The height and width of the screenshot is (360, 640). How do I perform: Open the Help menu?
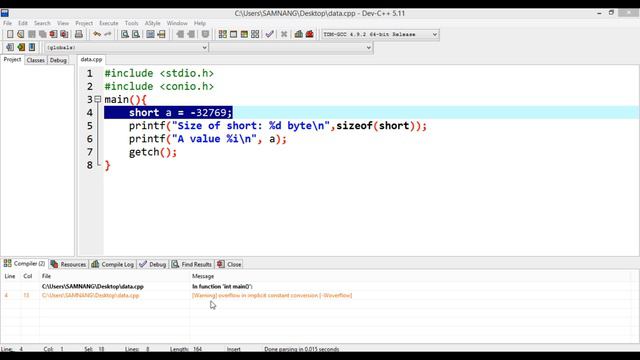coord(200,23)
